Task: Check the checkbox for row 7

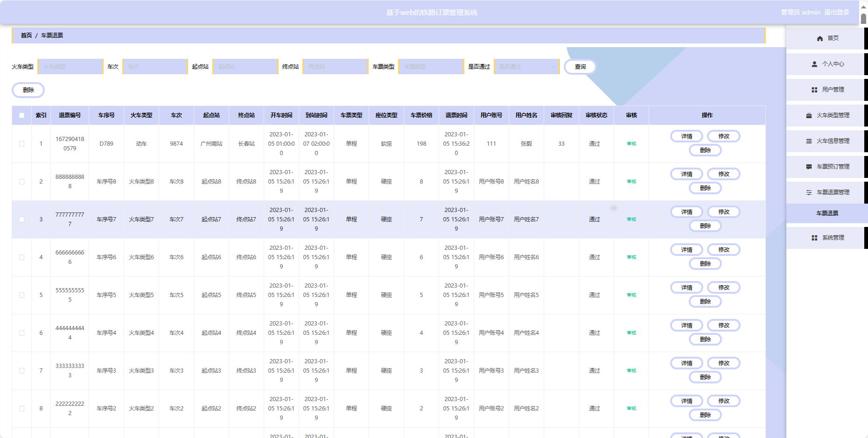Action: 21,371
